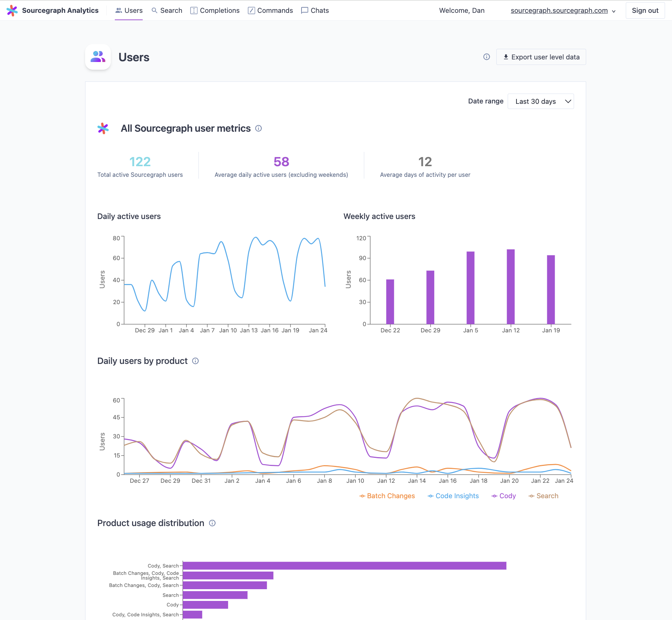Toggle the Search legend item
The image size is (672, 620).
point(543,496)
